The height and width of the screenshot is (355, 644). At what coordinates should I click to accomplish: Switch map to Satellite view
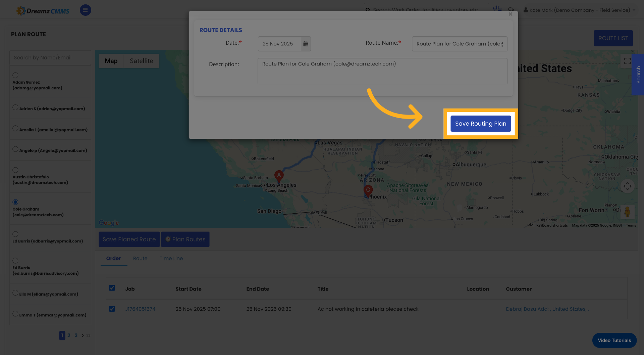point(141,61)
